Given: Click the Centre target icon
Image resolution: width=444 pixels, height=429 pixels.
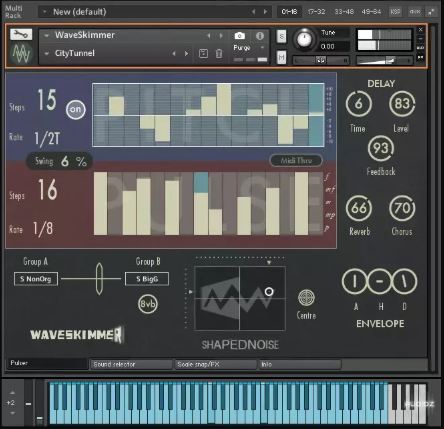Looking at the screenshot, I should click(x=306, y=298).
